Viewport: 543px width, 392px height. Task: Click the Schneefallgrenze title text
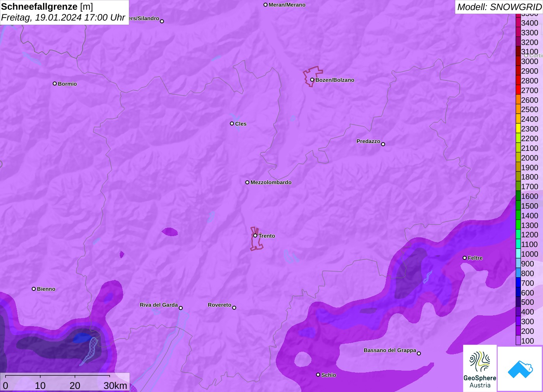point(39,7)
